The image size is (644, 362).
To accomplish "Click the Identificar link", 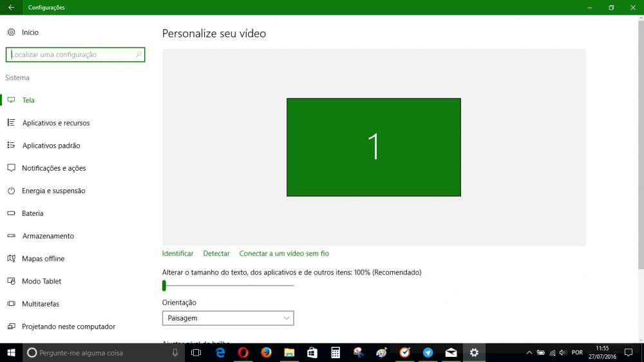I will [x=178, y=254].
